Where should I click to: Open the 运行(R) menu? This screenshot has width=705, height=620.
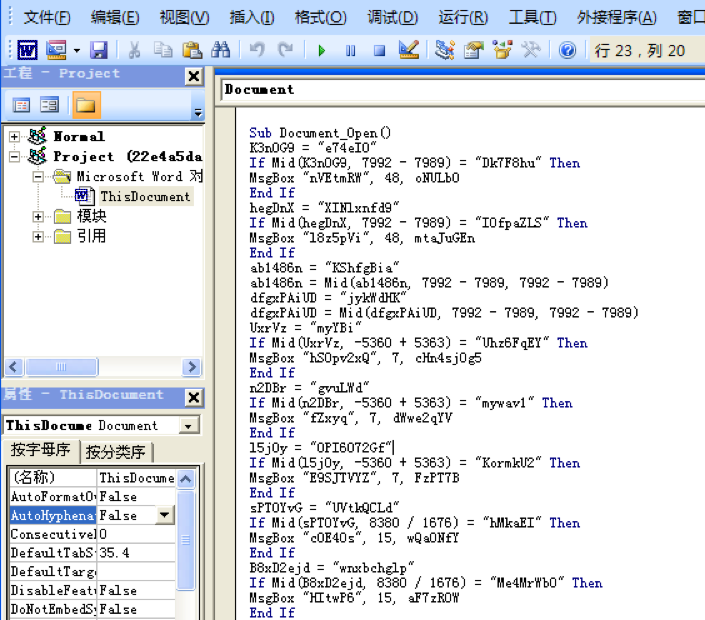463,18
